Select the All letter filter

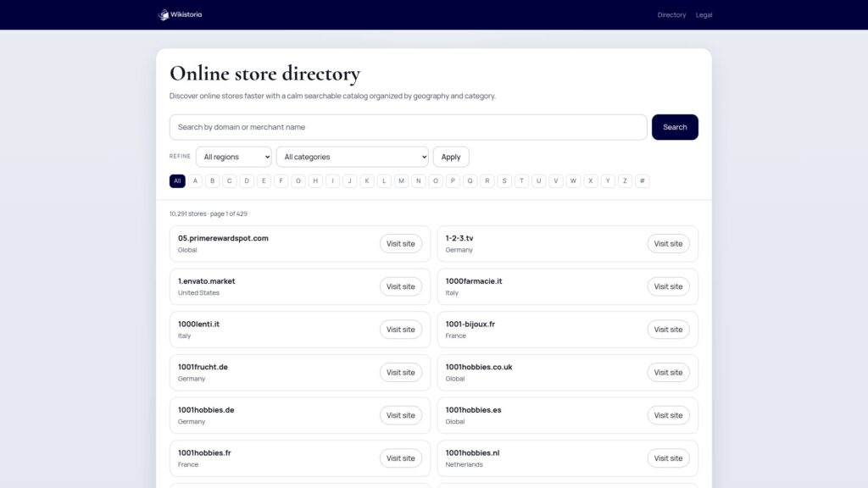[x=177, y=181]
